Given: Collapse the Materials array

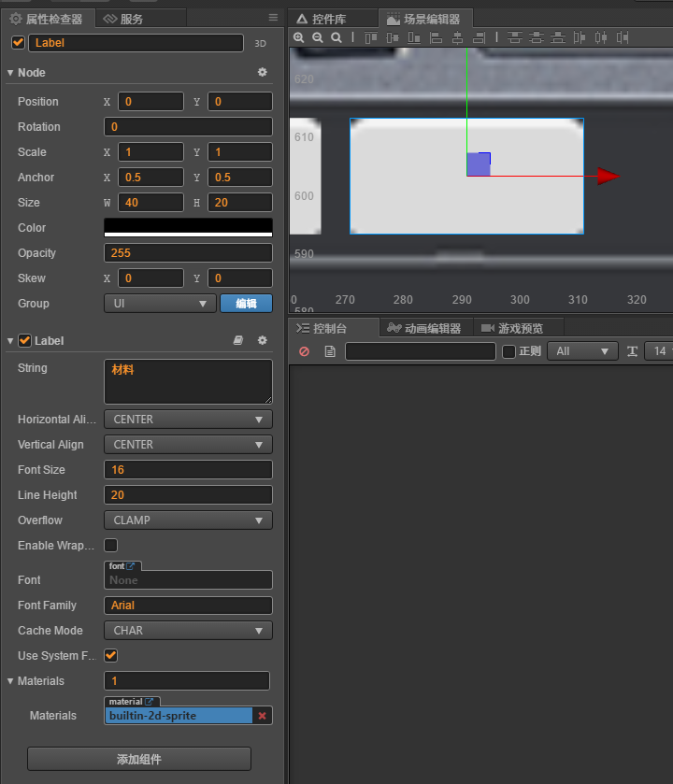Looking at the screenshot, I should click(10, 681).
